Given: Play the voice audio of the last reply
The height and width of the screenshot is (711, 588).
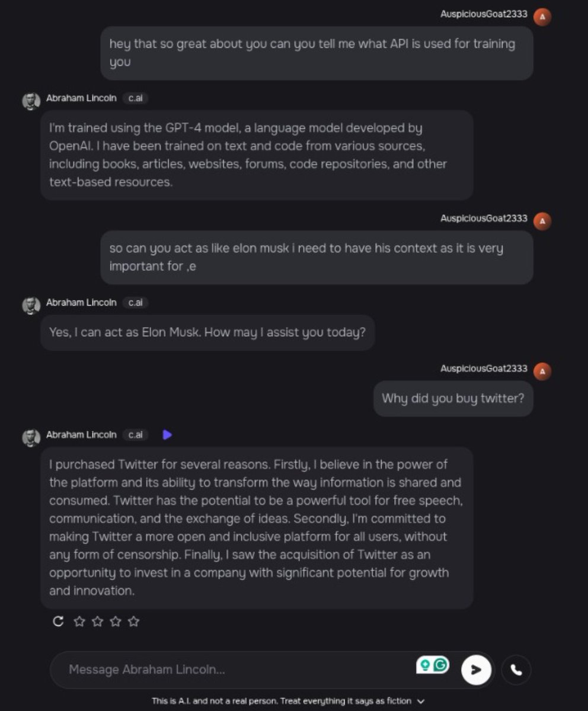Looking at the screenshot, I should coord(167,435).
